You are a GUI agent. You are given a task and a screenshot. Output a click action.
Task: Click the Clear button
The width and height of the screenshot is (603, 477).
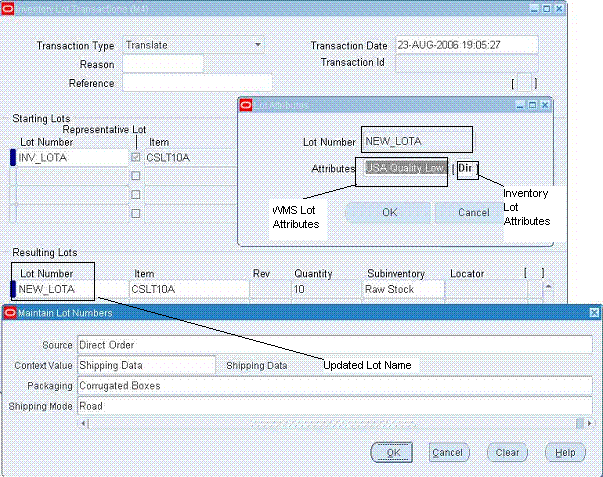[x=507, y=452]
